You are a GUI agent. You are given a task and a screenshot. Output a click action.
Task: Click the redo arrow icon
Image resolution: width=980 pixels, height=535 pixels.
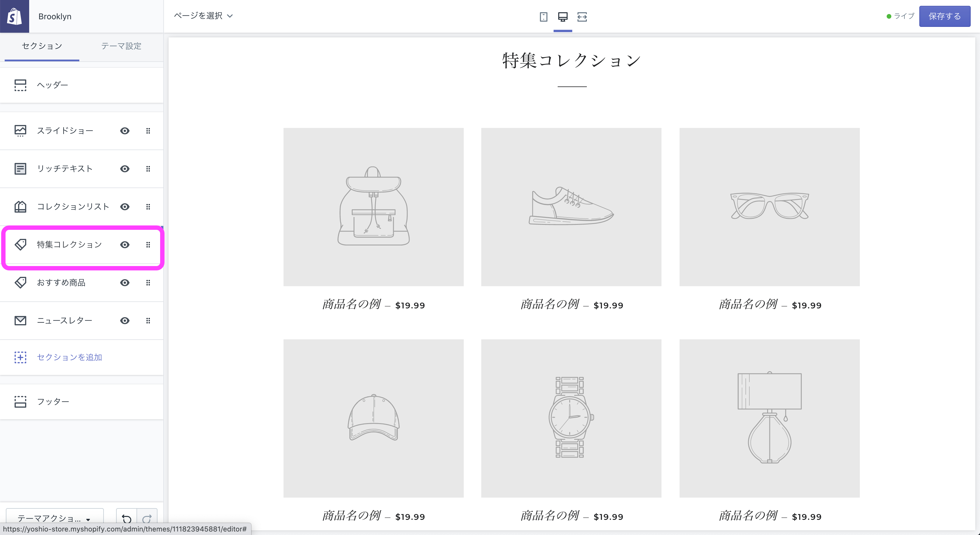(147, 518)
